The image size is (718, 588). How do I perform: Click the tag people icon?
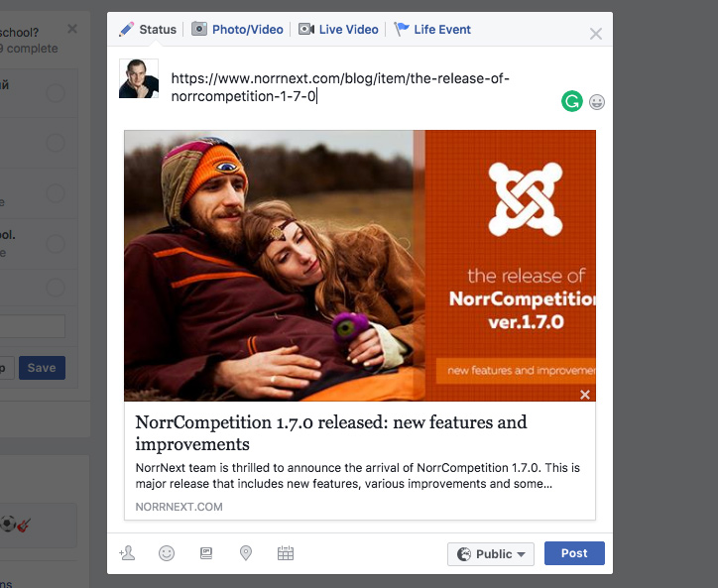click(x=127, y=553)
